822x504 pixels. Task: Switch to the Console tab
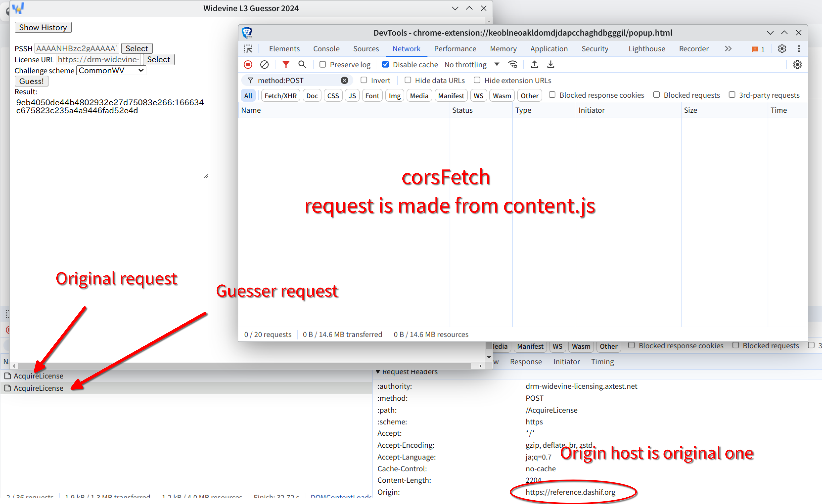click(326, 49)
